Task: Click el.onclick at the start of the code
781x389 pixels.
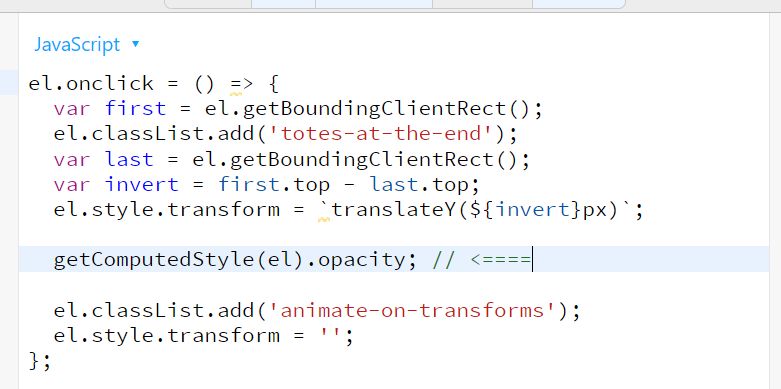Action: [x=91, y=83]
